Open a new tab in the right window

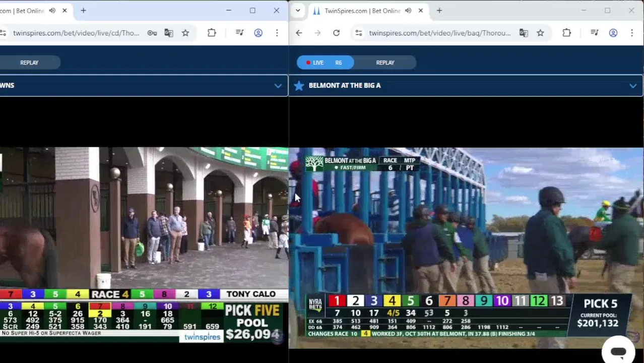[439, 11]
